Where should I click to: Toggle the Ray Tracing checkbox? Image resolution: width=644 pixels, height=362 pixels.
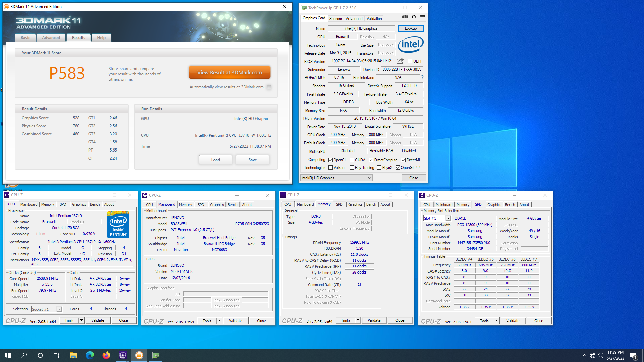click(352, 168)
